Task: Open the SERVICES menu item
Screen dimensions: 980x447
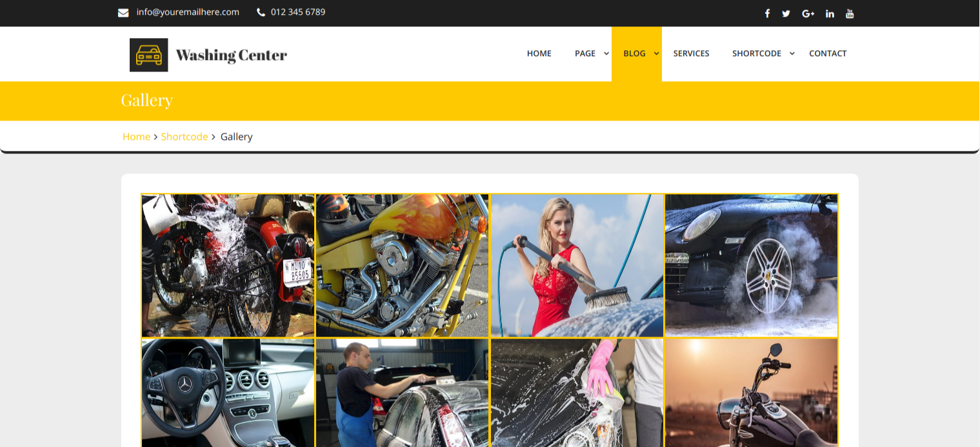Action: coord(691,54)
